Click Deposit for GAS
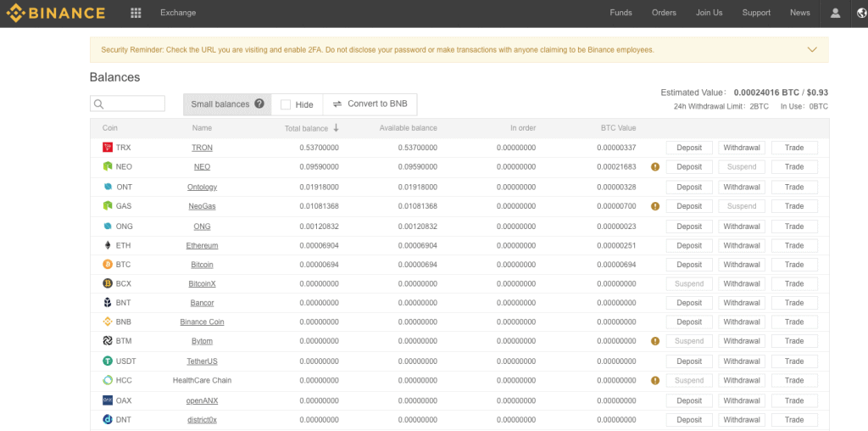868x431 pixels. [x=689, y=206]
